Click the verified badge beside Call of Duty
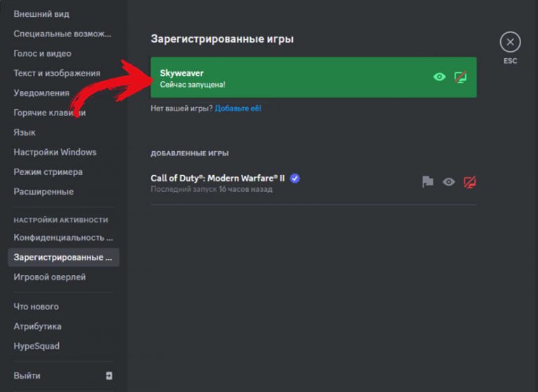 [x=295, y=178]
